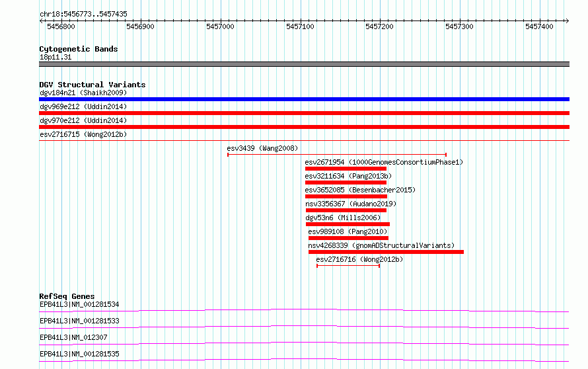588x369 pixels.
Task: Click the esv2716716 thin red interval line
Action: click(348, 266)
